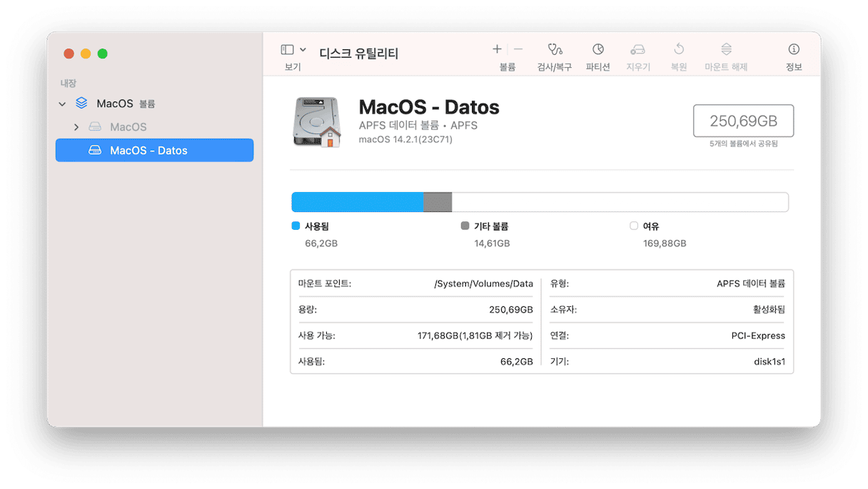Click the 마운트 포인트: label
This screenshot has height=489, width=868.
pos(325,283)
